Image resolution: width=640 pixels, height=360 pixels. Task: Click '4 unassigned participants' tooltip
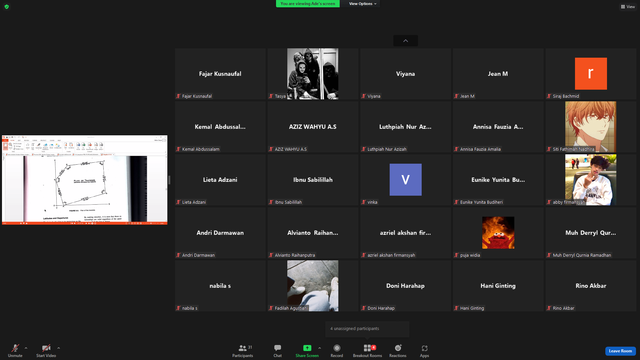(x=367, y=329)
